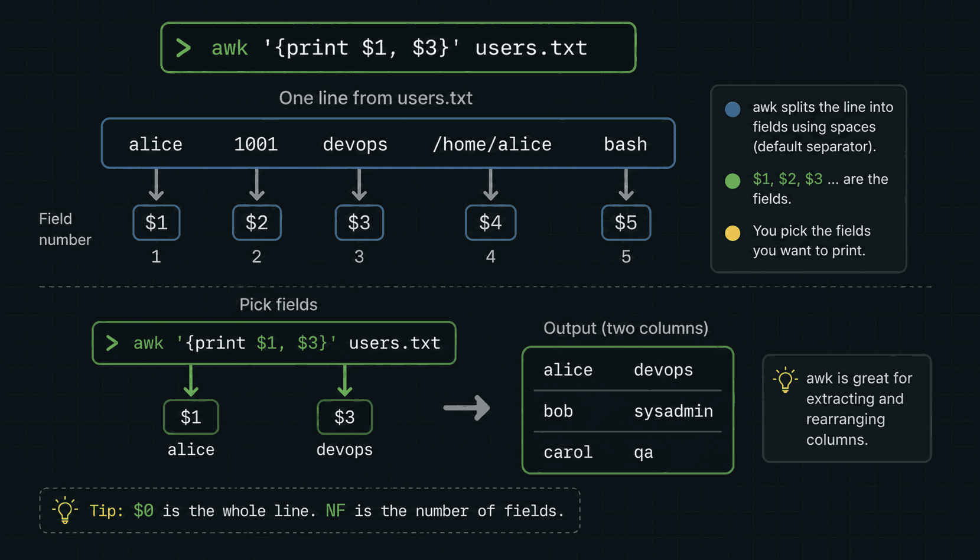980x560 pixels.
Task: Click 'devops' in the users.txt line
Action: 356,145
